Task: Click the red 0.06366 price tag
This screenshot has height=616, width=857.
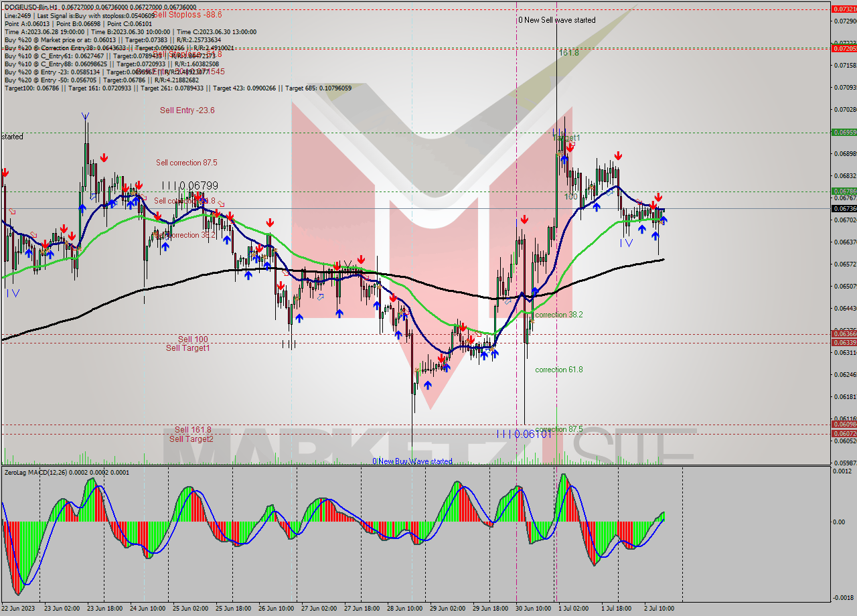Action: click(844, 333)
